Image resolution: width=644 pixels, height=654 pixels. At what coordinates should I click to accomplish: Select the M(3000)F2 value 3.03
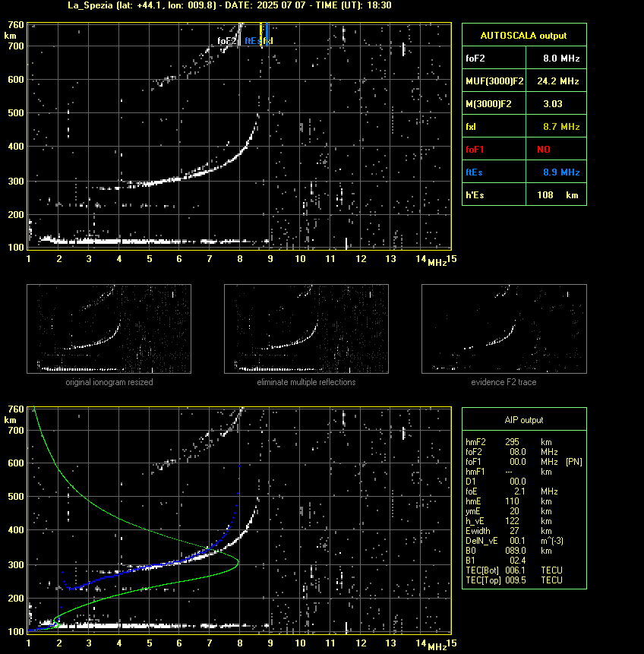[553, 104]
